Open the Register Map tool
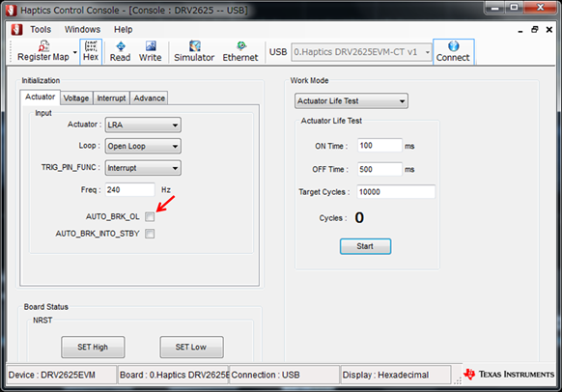The image size is (562, 392). 43,51
